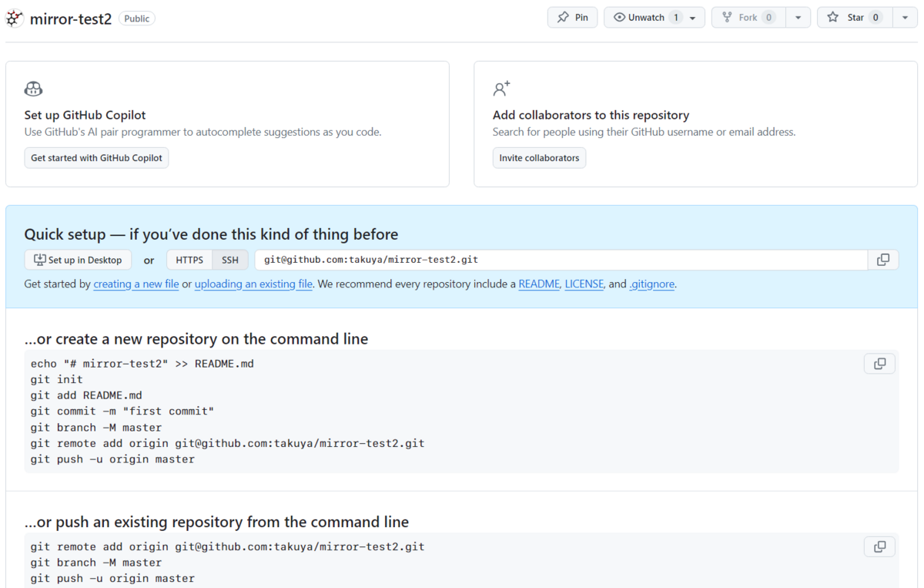Image resolution: width=924 pixels, height=588 pixels.
Task: Copy the push existing repository commands
Action: tap(879, 547)
